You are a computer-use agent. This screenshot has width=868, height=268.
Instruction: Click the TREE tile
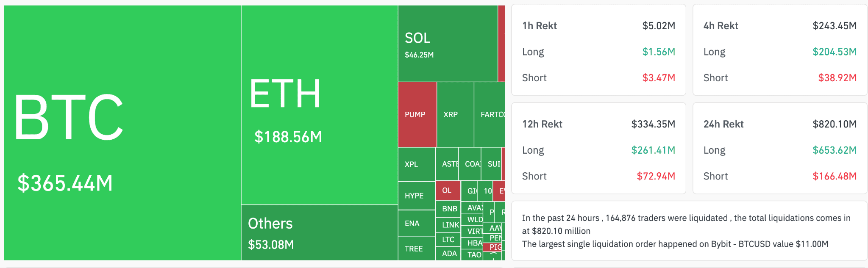[416, 249]
